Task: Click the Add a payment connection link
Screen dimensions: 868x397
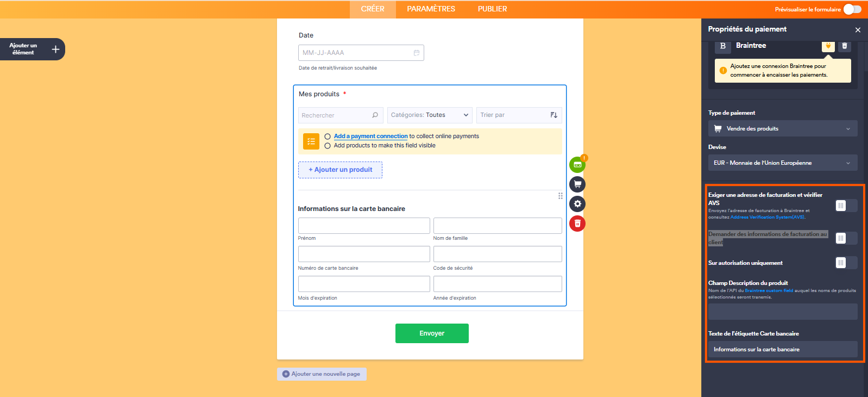Action: (370, 137)
